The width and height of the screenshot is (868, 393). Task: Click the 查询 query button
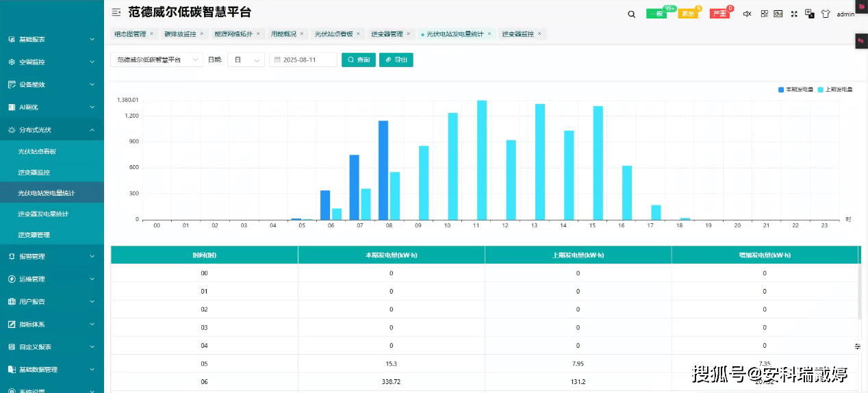359,60
